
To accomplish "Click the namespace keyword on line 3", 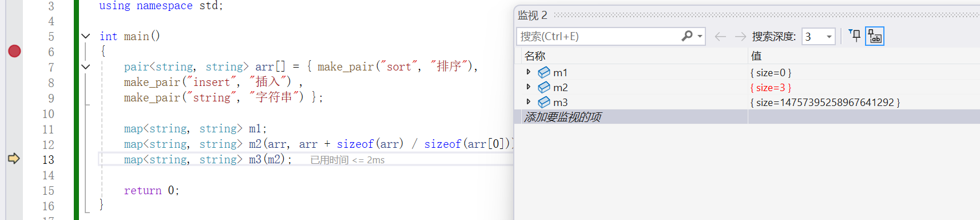I will coord(164,6).
